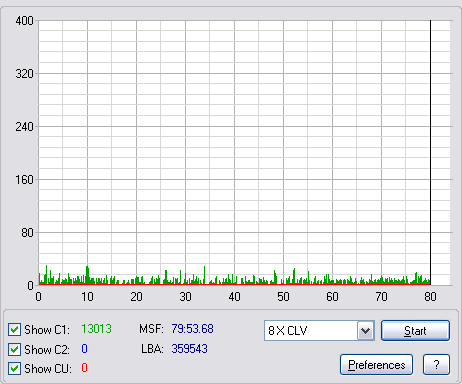
Task: Click the red CU error count value
Action: [84, 368]
